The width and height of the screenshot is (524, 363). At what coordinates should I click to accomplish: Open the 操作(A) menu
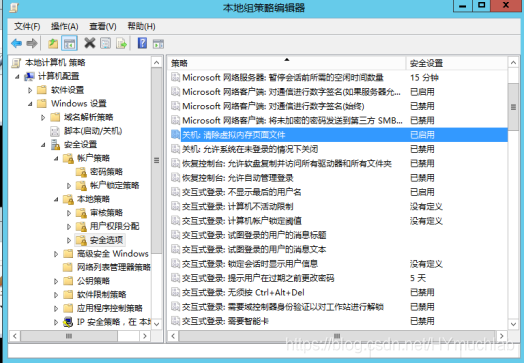[x=64, y=26]
